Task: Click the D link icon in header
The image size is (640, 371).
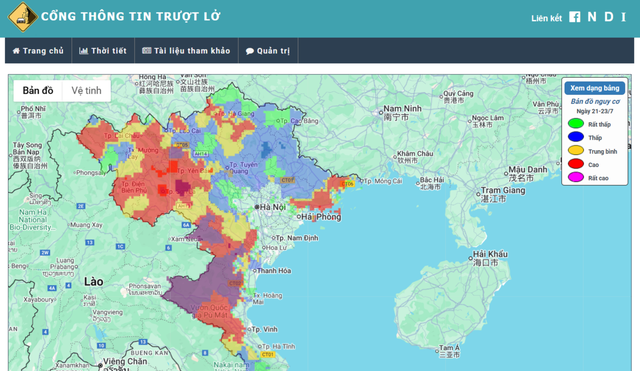Action: coord(609,17)
